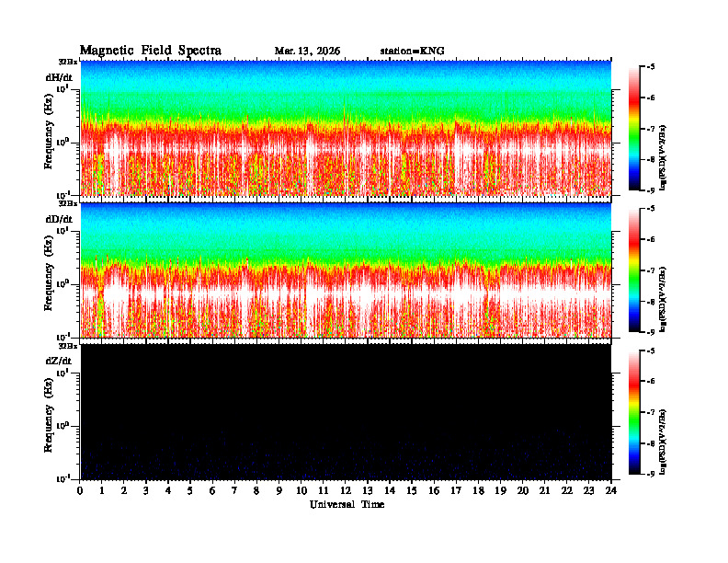The height and width of the screenshot is (563, 728).
Task: Click the -9 tick on dZ/dt color scale
Action: click(651, 474)
